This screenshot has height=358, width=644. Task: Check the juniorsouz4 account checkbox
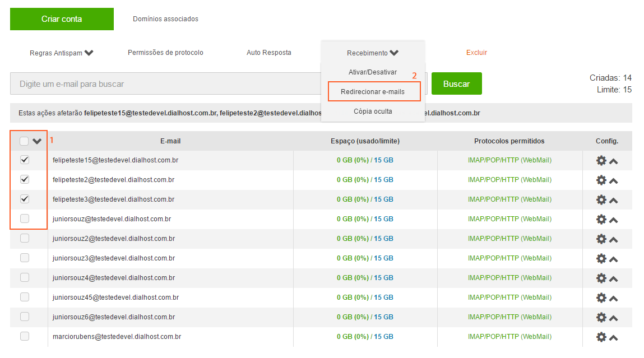pyautogui.click(x=25, y=277)
